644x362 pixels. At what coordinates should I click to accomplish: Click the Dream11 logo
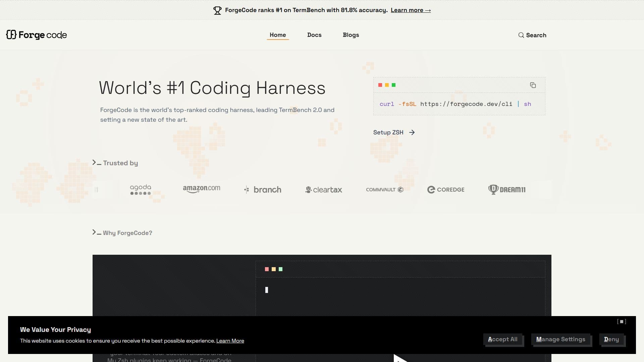(507, 189)
